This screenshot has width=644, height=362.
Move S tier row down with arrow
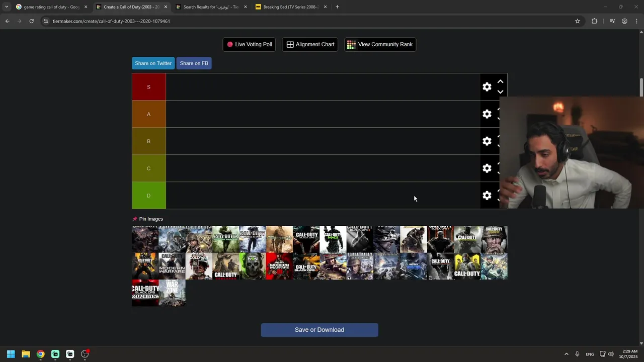coord(500,92)
